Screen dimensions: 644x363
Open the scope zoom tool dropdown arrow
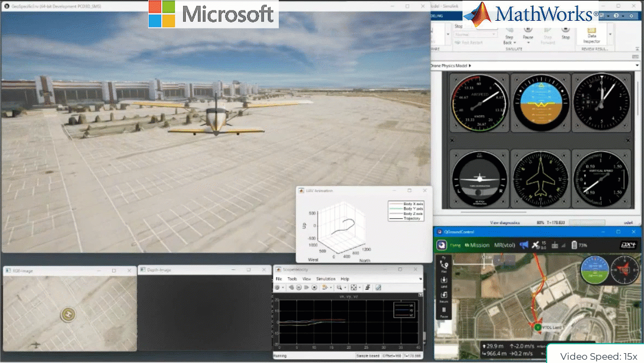pyautogui.click(x=346, y=288)
